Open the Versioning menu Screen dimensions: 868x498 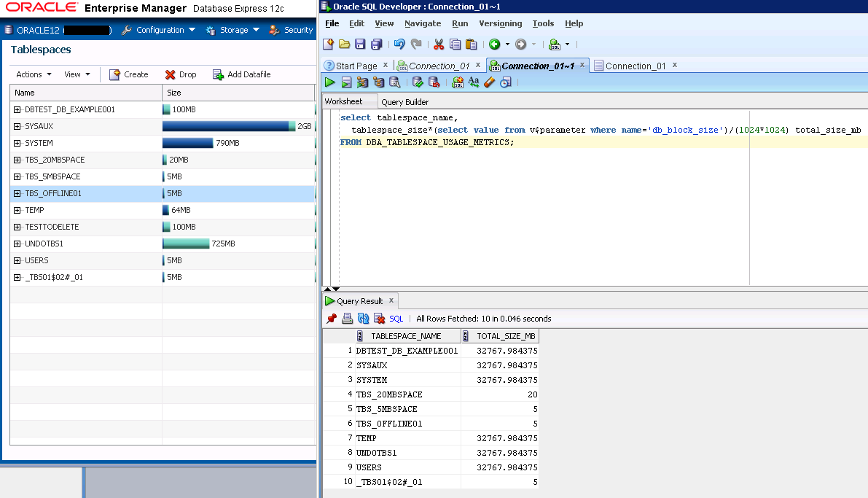500,23
